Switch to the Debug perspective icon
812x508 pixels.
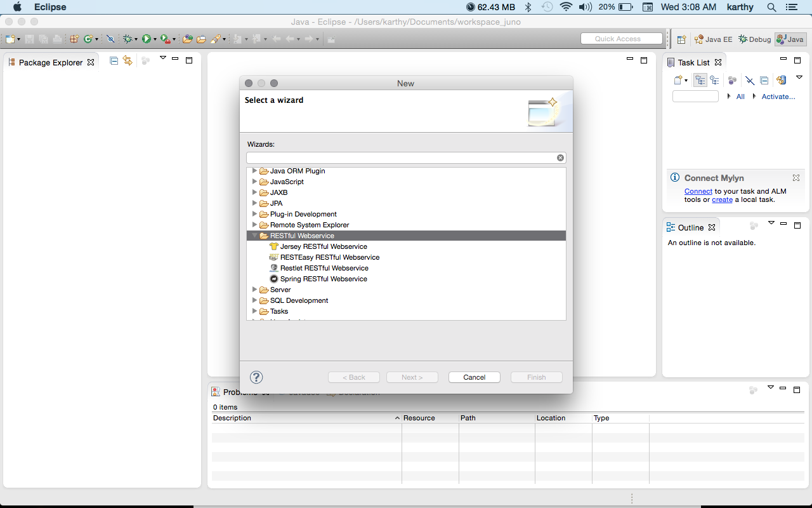pyautogui.click(x=754, y=39)
